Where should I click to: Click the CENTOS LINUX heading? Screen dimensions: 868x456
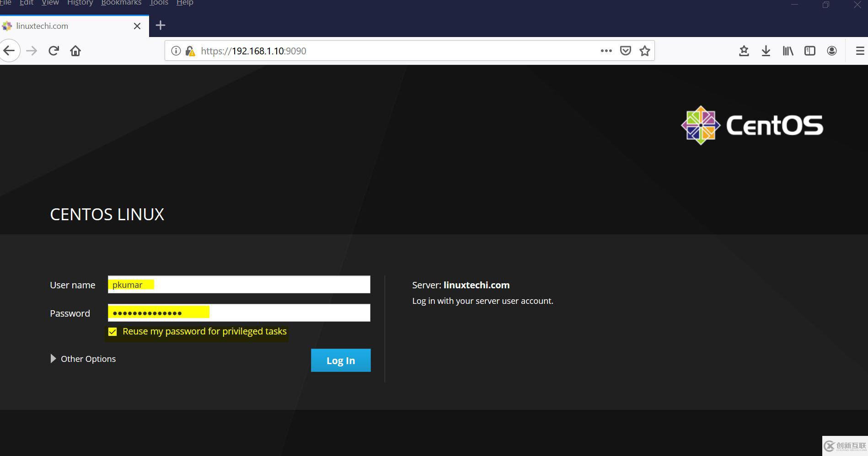tap(107, 214)
